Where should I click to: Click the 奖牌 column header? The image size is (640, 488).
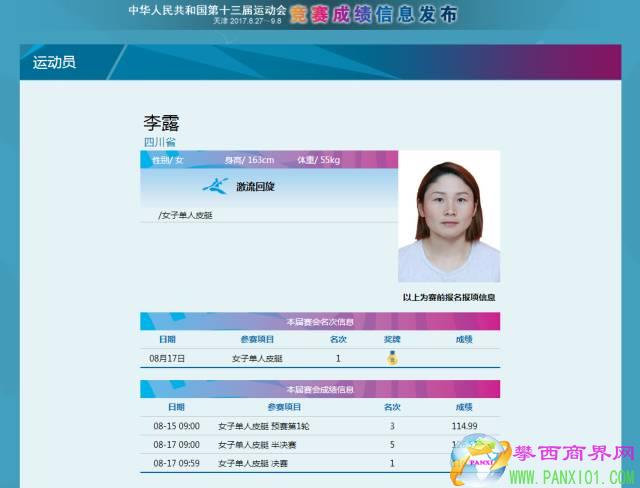pyautogui.click(x=392, y=339)
